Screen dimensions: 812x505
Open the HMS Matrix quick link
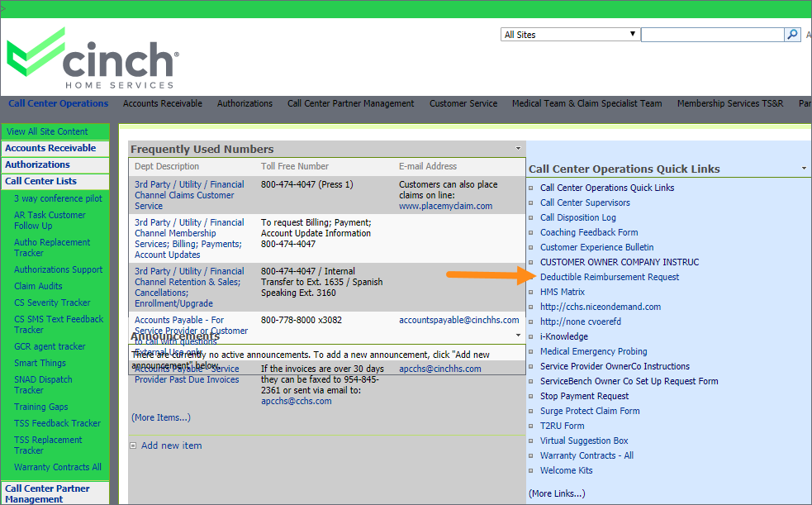(563, 292)
